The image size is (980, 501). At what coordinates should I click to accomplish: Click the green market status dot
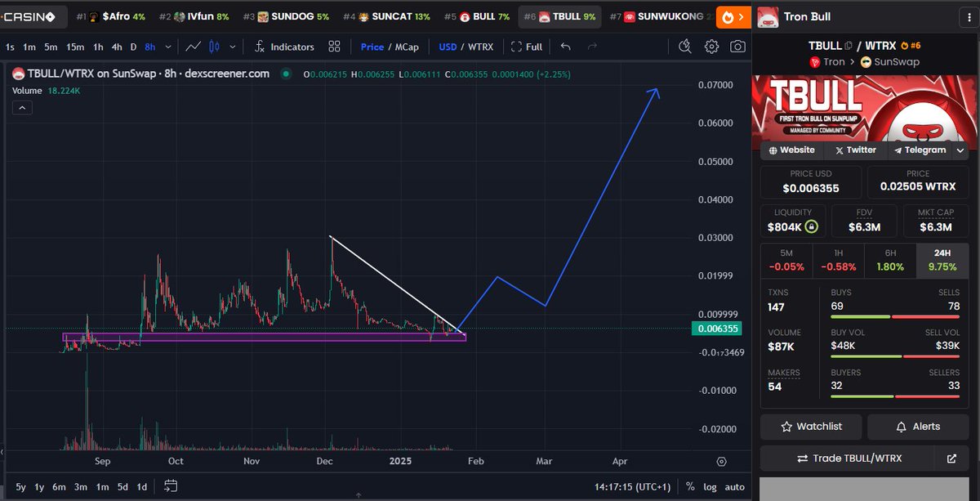286,74
